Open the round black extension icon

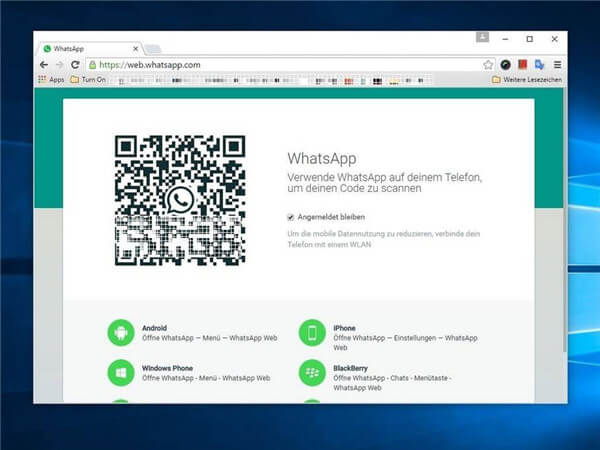coord(505,65)
